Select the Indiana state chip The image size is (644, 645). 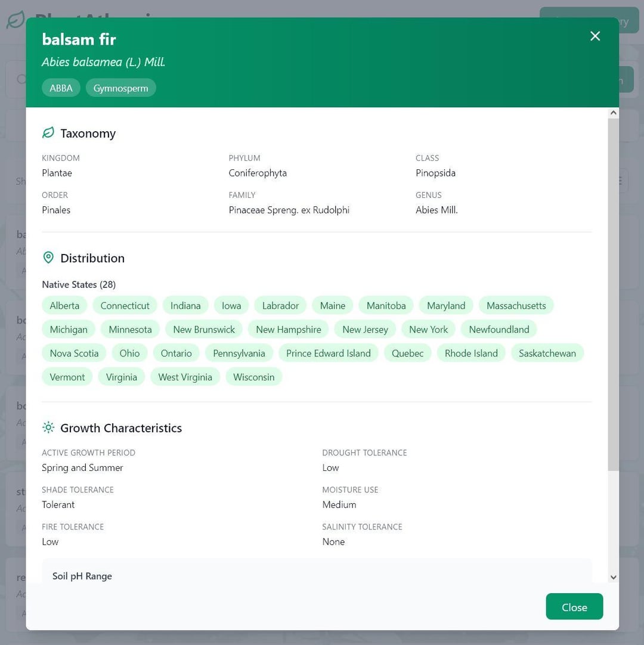pos(185,306)
